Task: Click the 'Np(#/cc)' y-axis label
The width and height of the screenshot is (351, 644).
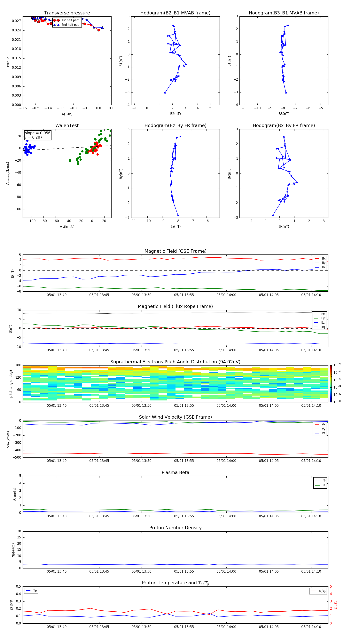Action: [13, 550]
